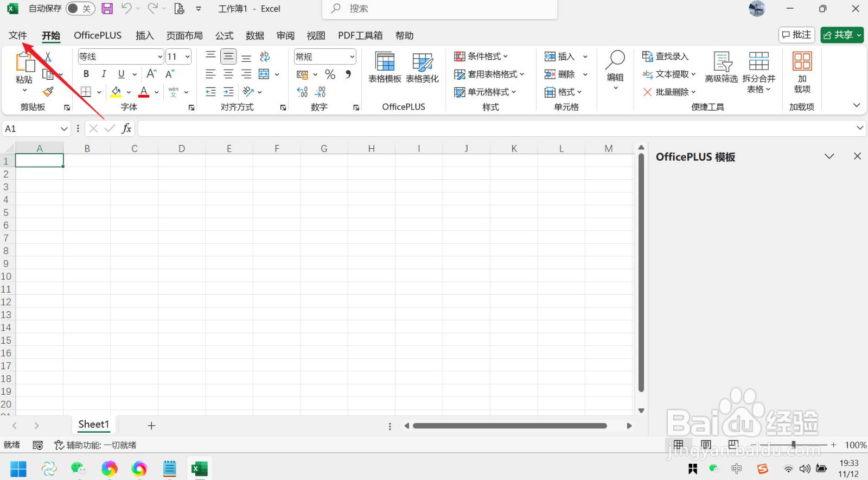Add a new sheet with plus button
Viewport: 868px width, 480px height.
pyautogui.click(x=151, y=426)
